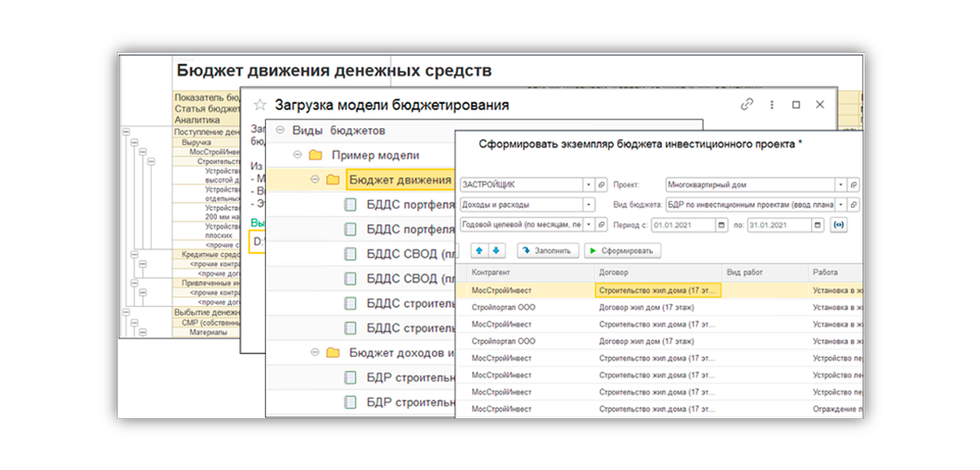Click the Статья бюджет cell in report
The height and width of the screenshot is (470, 980).
206,108
